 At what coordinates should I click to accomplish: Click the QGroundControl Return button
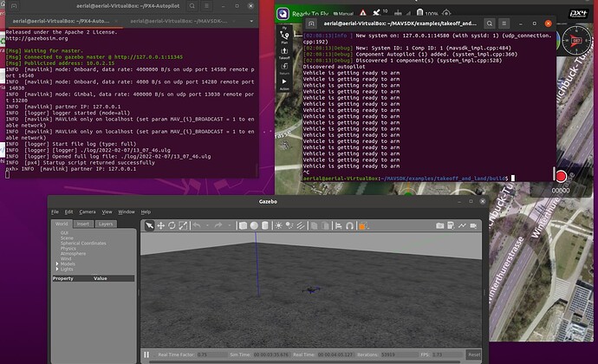click(x=284, y=68)
